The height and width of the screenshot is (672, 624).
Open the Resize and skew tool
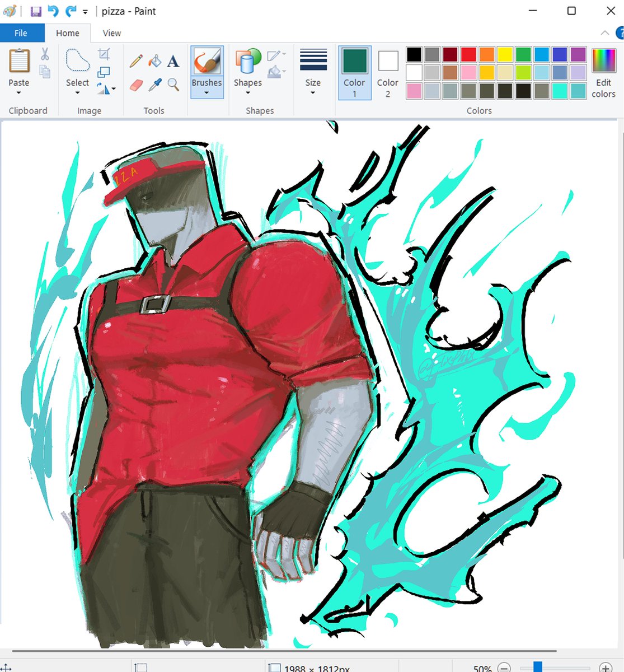104,72
